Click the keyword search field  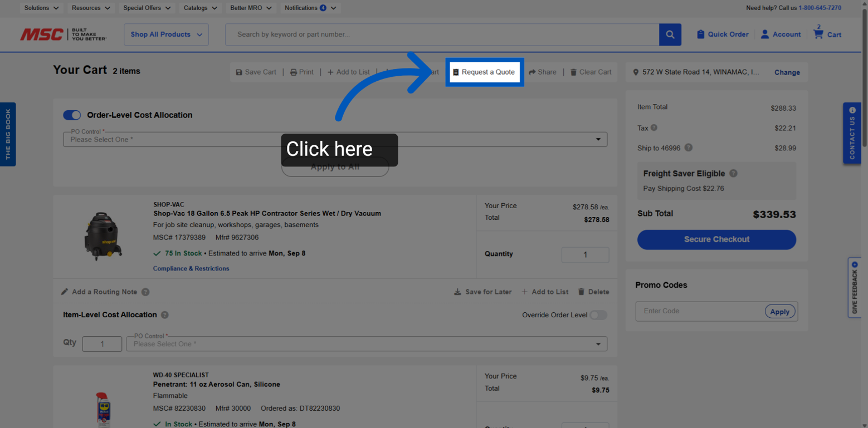(x=442, y=35)
